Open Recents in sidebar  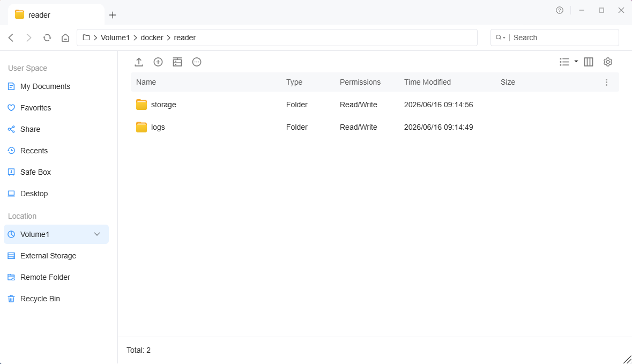pos(56,151)
